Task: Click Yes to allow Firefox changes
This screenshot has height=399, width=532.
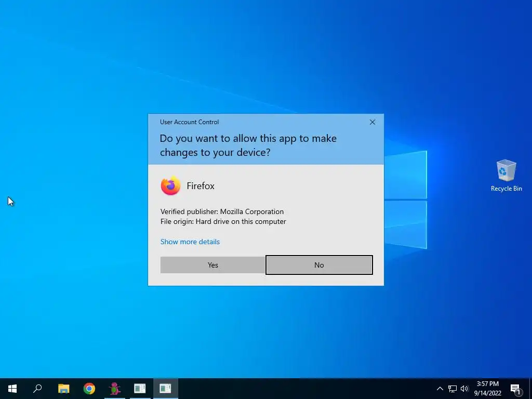Action: pyautogui.click(x=212, y=265)
